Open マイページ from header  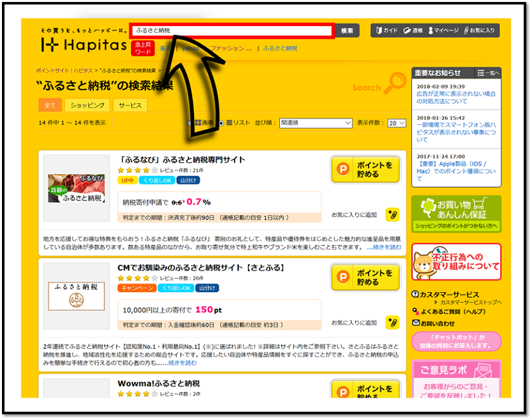444,30
